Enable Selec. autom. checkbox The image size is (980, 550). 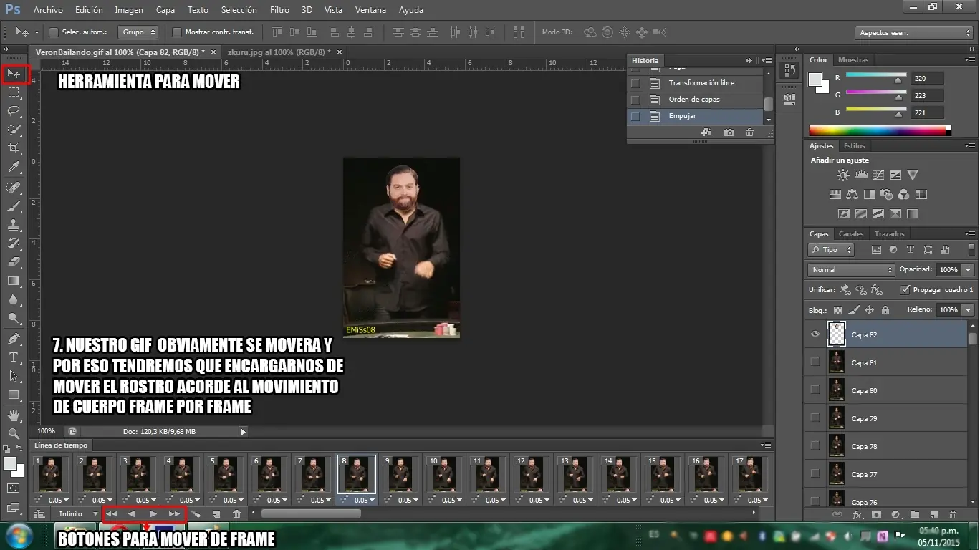(53, 32)
